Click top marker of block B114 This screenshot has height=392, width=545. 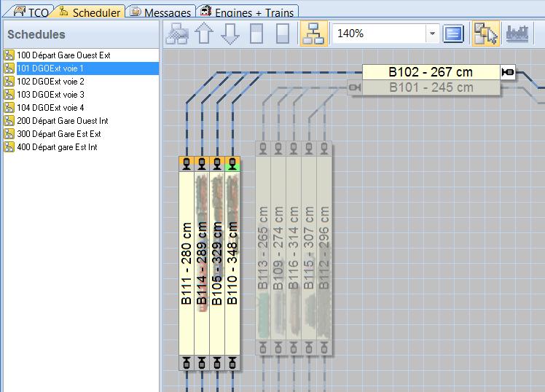coord(202,164)
